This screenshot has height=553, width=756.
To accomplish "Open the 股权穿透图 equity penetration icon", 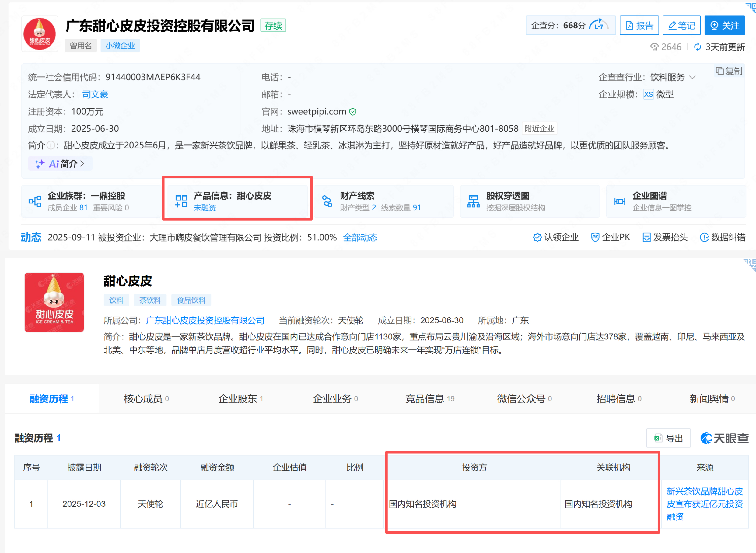I will (473, 201).
